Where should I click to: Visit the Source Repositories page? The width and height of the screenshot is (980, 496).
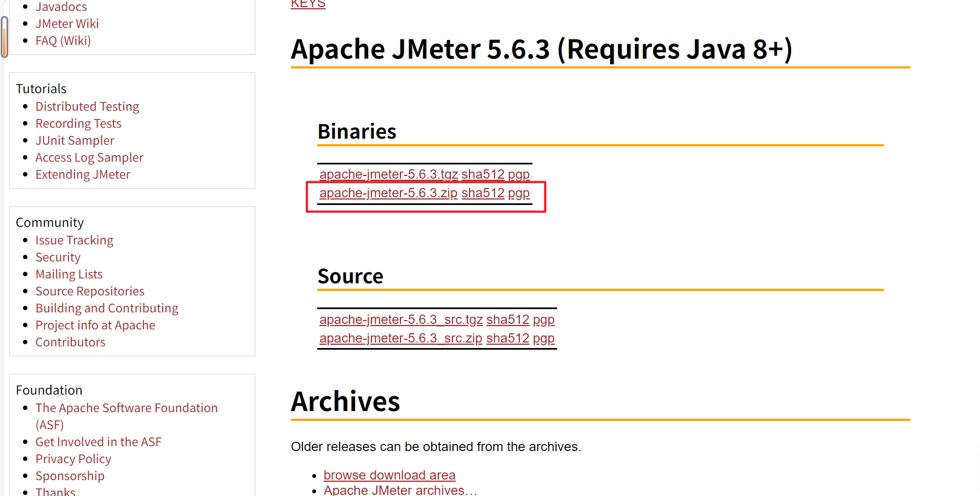90,291
